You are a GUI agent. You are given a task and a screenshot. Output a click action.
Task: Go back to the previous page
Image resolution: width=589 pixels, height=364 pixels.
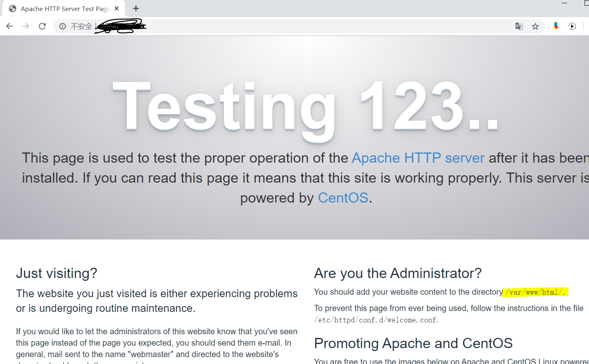(10, 26)
